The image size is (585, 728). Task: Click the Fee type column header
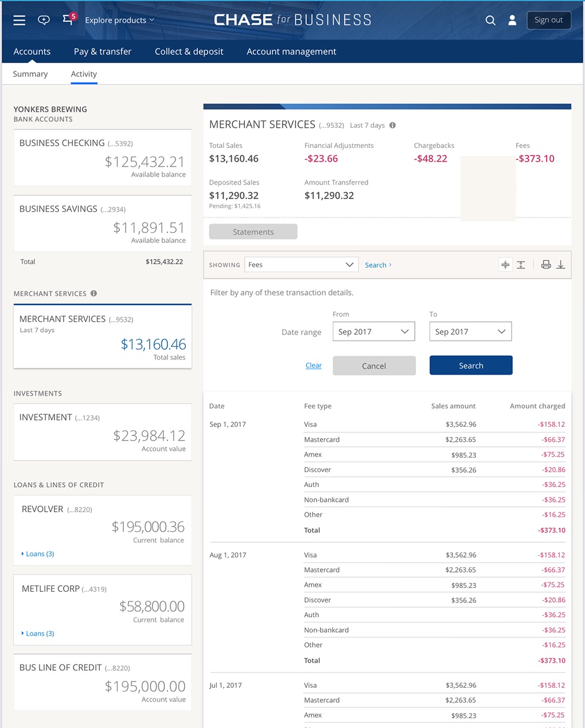[318, 406]
